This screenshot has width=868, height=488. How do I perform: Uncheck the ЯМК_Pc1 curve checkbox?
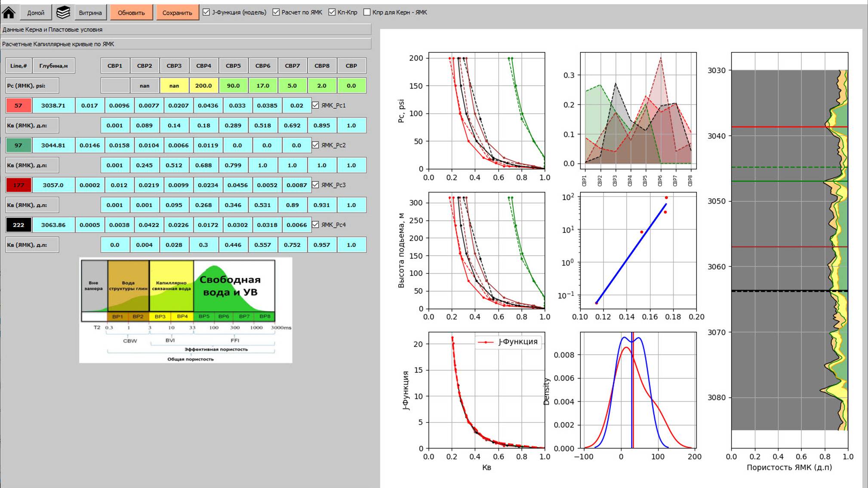(315, 105)
